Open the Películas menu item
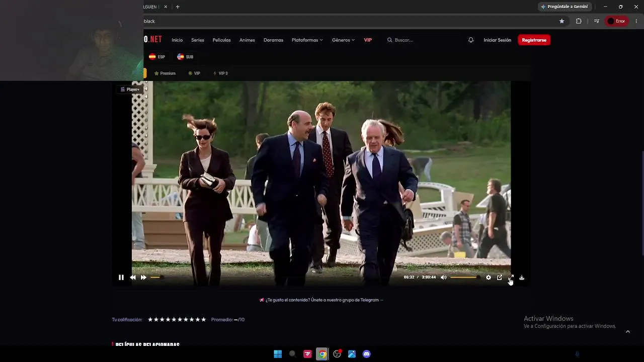This screenshot has width=644, height=362. point(221,40)
